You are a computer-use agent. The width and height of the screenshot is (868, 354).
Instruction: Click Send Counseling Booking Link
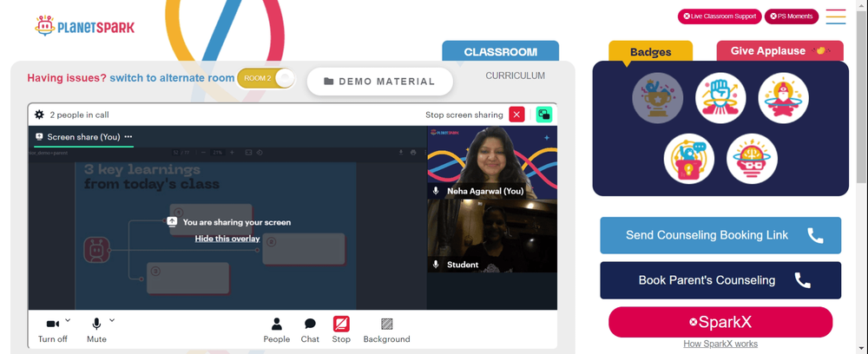(x=720, y=235)
